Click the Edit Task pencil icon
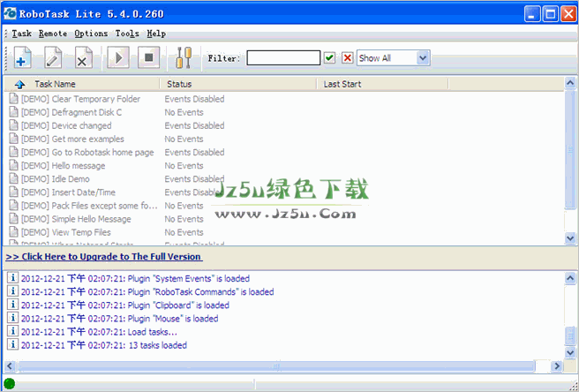This screenshot has width=579, height=392. (x=53, y=57)
